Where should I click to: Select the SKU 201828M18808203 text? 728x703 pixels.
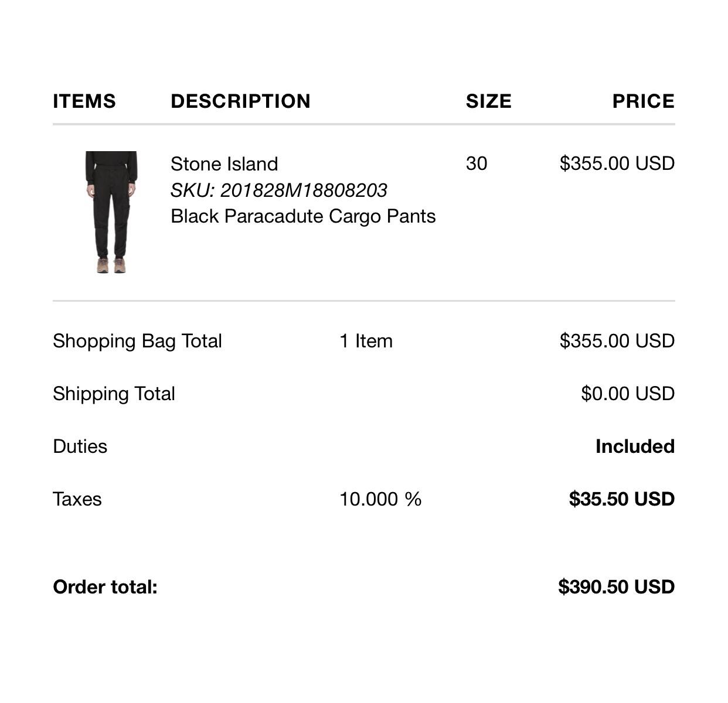pos(279,190)
